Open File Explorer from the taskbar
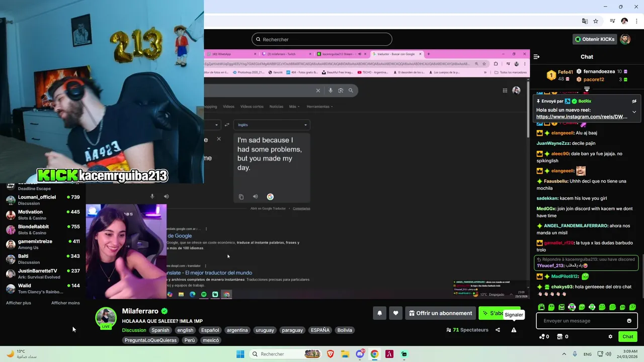This screenshot has width=644, height=362. point(345,354)
